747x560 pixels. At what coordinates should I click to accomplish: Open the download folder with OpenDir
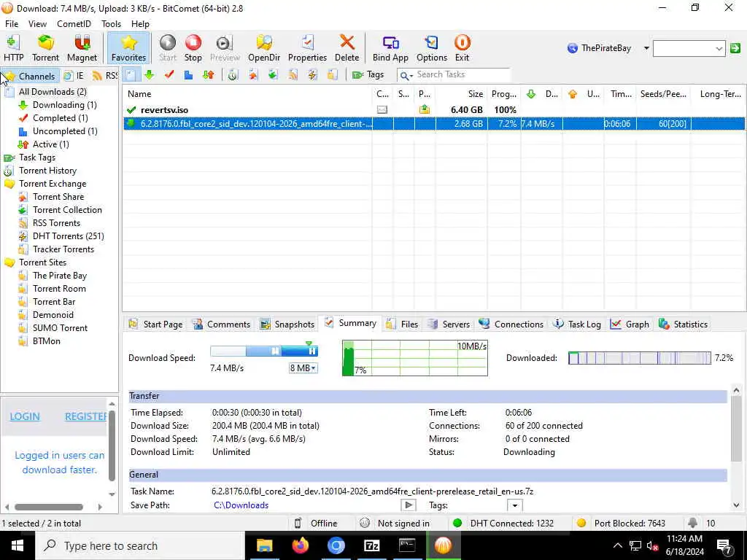[x=264, y=48]
